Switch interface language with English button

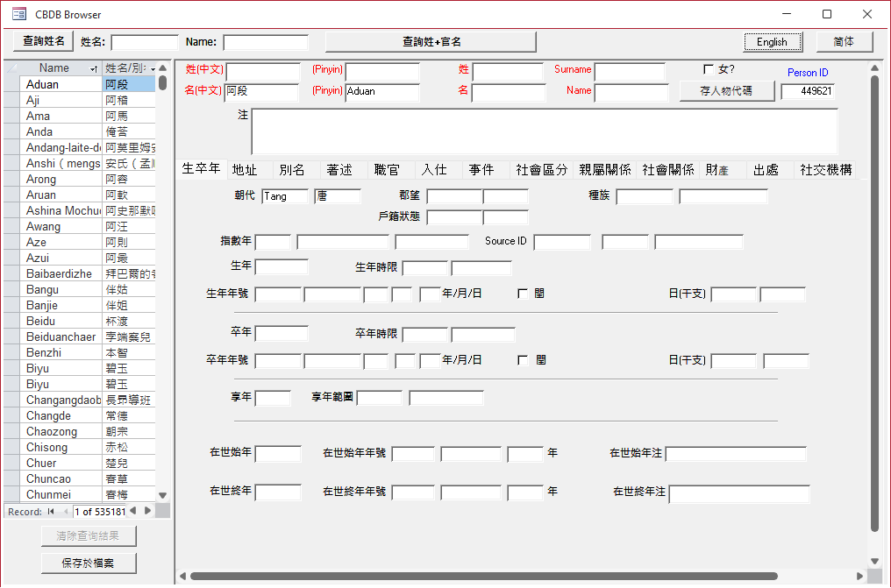(772, 41)
